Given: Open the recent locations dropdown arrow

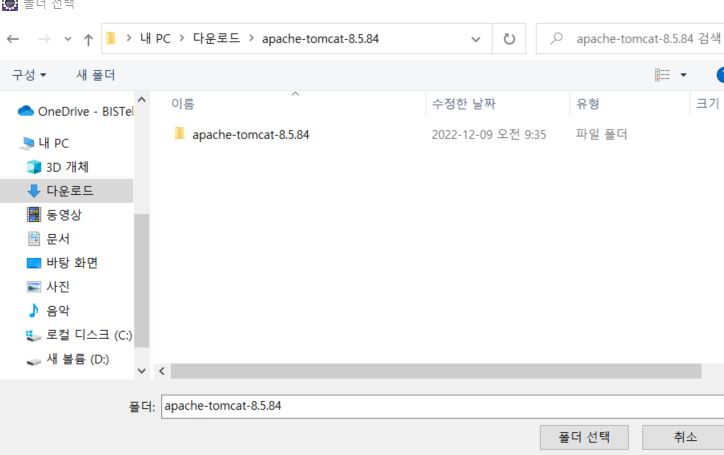Looking at the screenshot, I should tap(68, 39).
